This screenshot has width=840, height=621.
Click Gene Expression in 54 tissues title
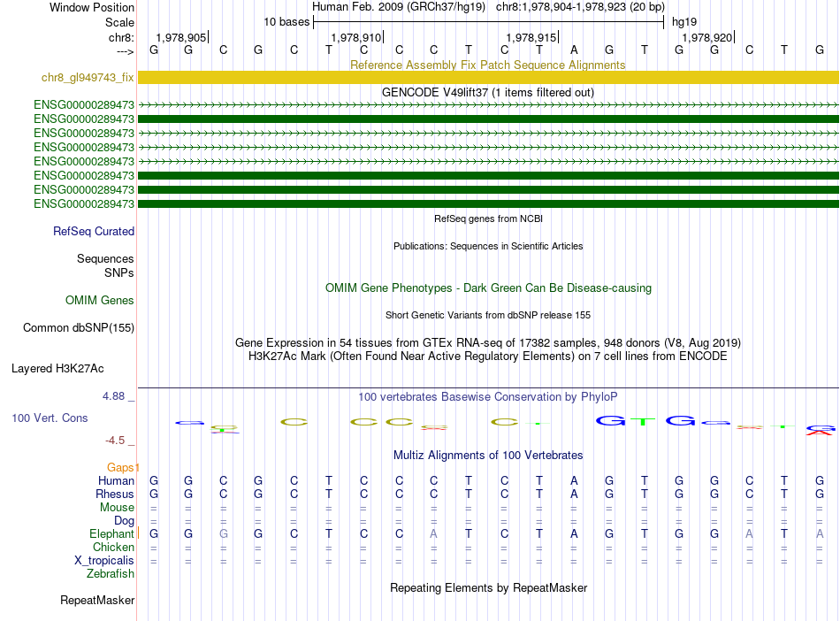[488, 343]
